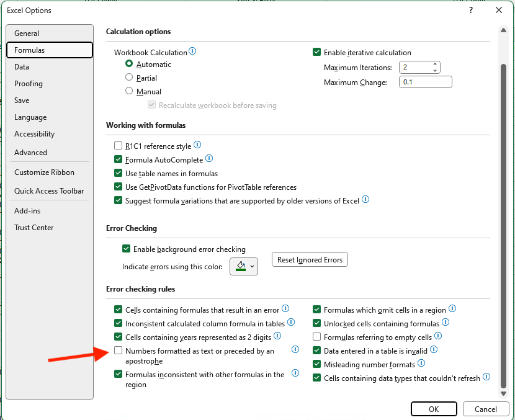515x420 pixels.
Task: Click info icon beside R1C1 reference style
Action: pos(197,145)
